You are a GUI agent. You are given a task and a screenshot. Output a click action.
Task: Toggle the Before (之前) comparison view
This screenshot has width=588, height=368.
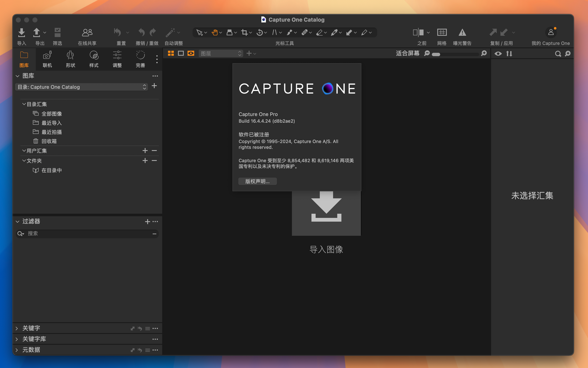(418, 32)
